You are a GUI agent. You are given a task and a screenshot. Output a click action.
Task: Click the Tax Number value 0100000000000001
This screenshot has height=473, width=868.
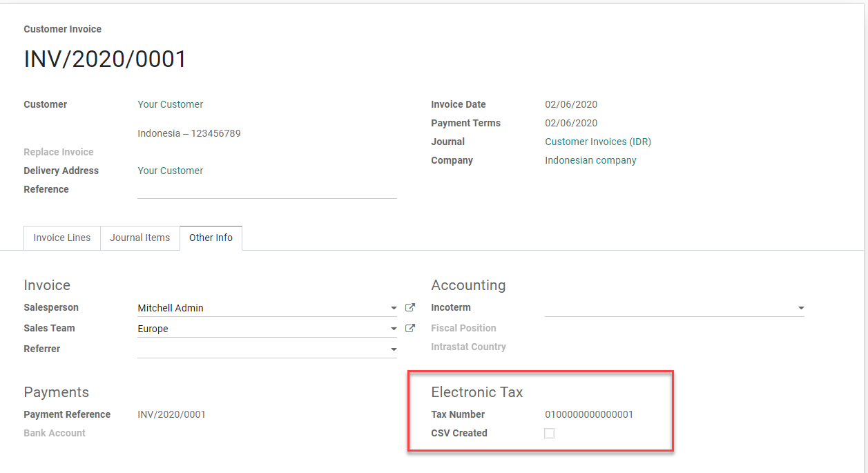tap(589, 414)
